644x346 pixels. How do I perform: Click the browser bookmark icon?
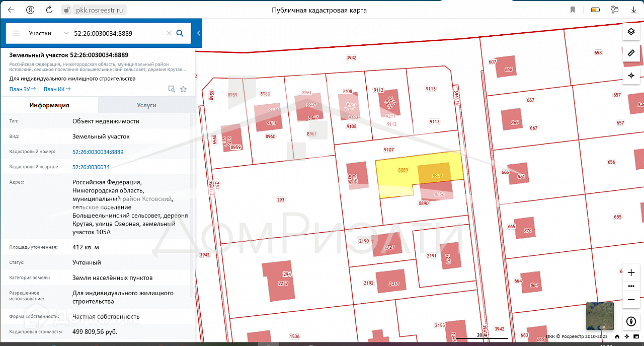[x=573, y=10]
